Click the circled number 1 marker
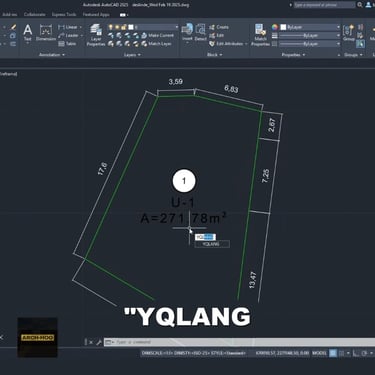Image resolution: width=375 pixels, height=375 pixels. click(184, 181)
